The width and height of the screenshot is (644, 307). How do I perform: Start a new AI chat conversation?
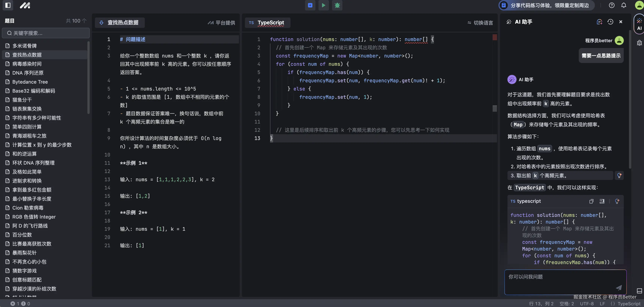point(600,22)
